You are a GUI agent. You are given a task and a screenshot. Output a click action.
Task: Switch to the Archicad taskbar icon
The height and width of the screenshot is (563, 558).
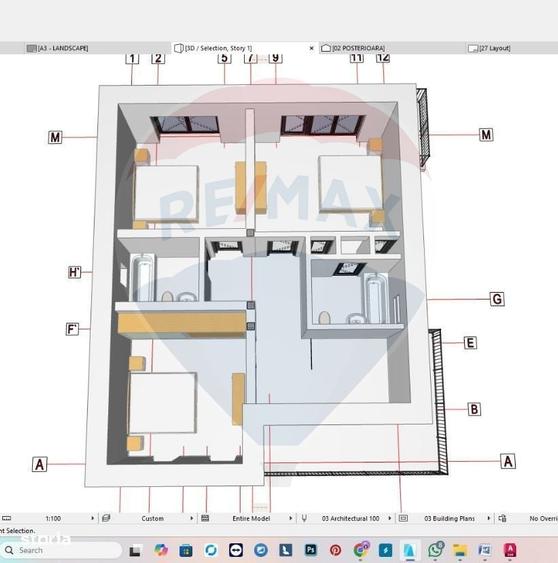click(410, 550)
